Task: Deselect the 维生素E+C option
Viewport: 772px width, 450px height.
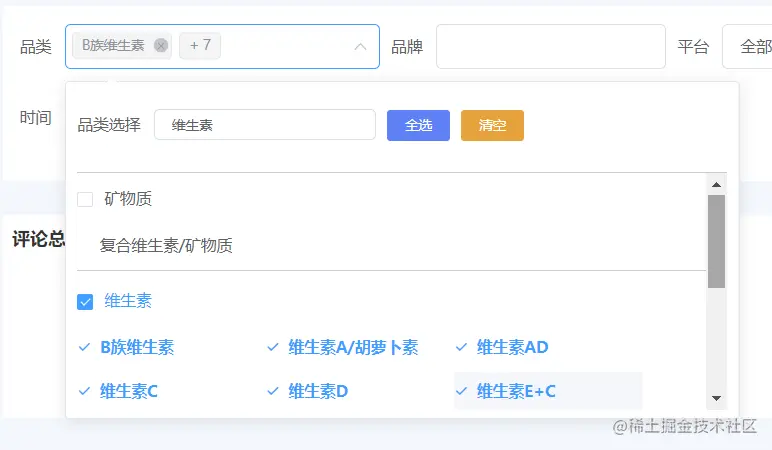Action: tap(547, 391)
